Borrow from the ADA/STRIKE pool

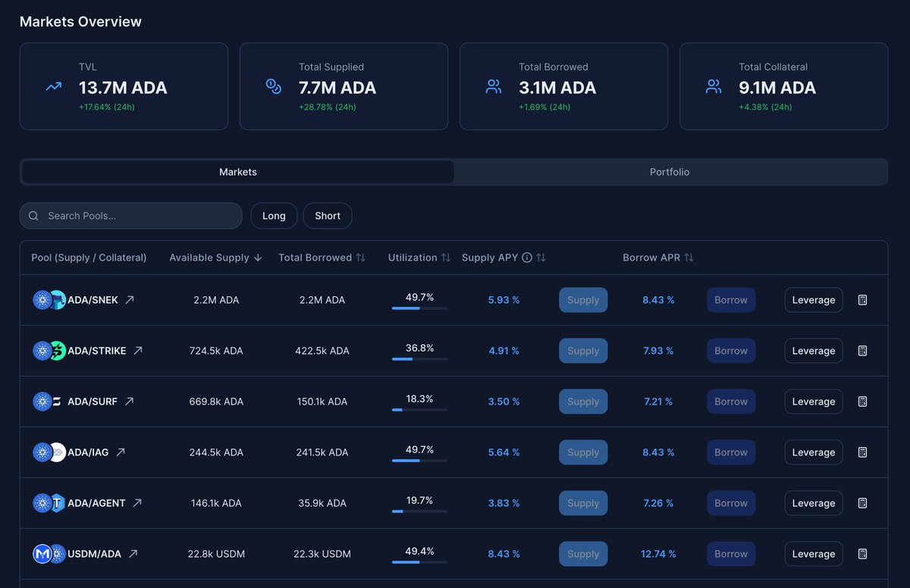point(731,351)
